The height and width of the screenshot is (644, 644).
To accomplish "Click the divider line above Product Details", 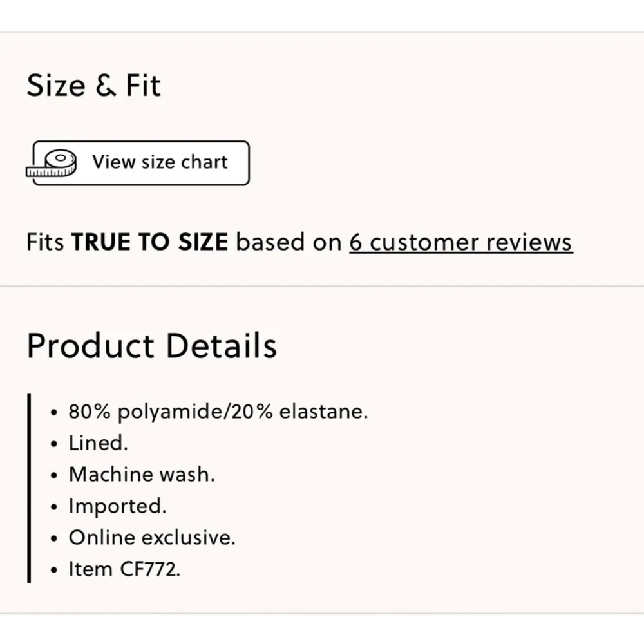I will [x=322, y=286].
